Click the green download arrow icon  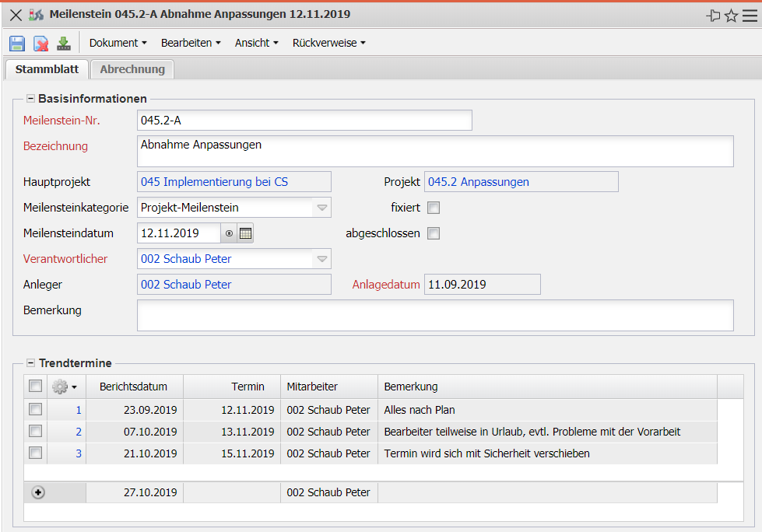click(x=64, y=44)
